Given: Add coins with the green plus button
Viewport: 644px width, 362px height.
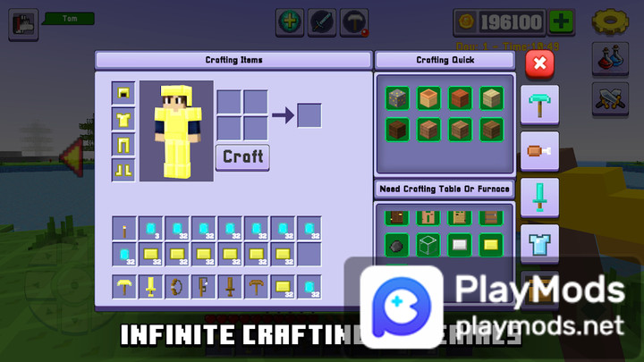Looking at the screenshot, I should coord(562,22).
